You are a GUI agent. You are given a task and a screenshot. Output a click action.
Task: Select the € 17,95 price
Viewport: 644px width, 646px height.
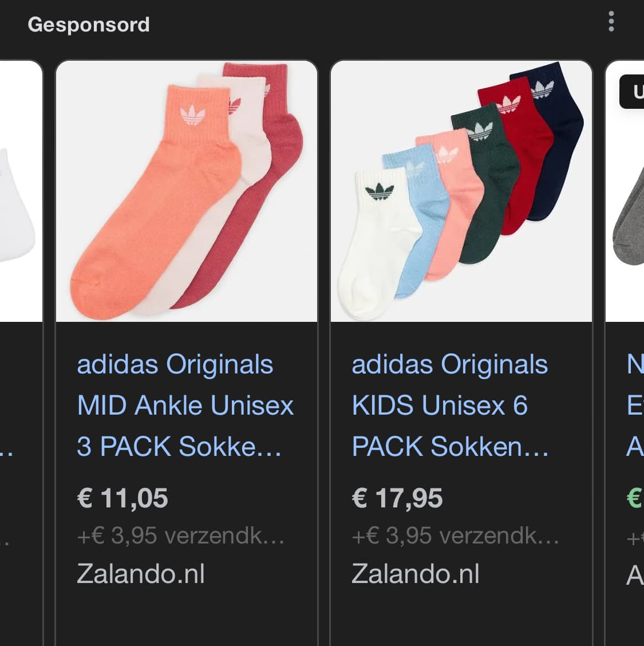(x=397, y=498)
